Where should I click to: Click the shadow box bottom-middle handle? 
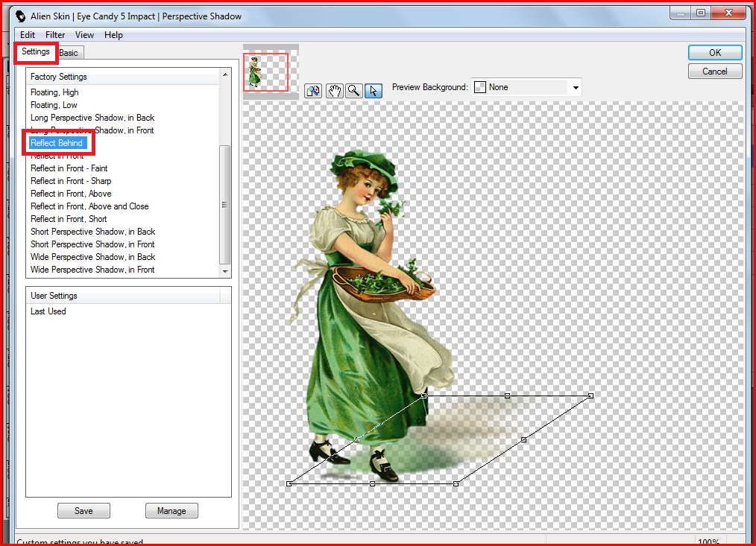(x=372, y=483)
